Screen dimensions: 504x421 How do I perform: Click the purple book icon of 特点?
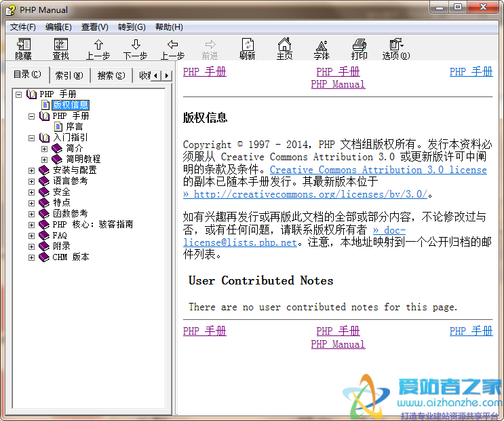(x=44, y=203)
